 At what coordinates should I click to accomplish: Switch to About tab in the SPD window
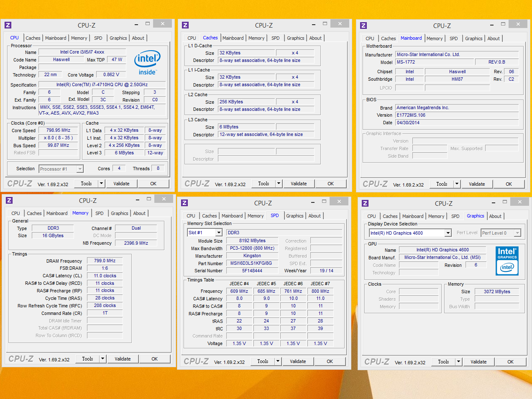(315, 216)
